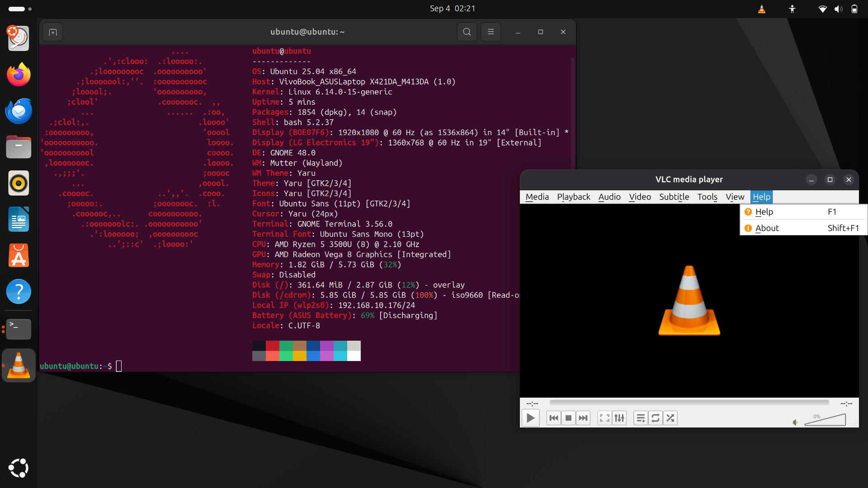Mute VLC via speaker icon

795,422
